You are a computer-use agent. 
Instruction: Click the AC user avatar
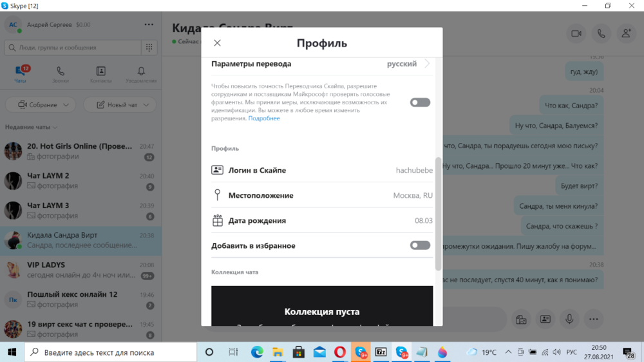tap(13, 24)
